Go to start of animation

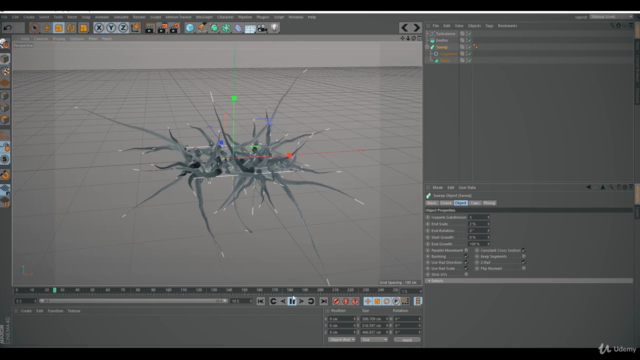[x=260, y=301]
